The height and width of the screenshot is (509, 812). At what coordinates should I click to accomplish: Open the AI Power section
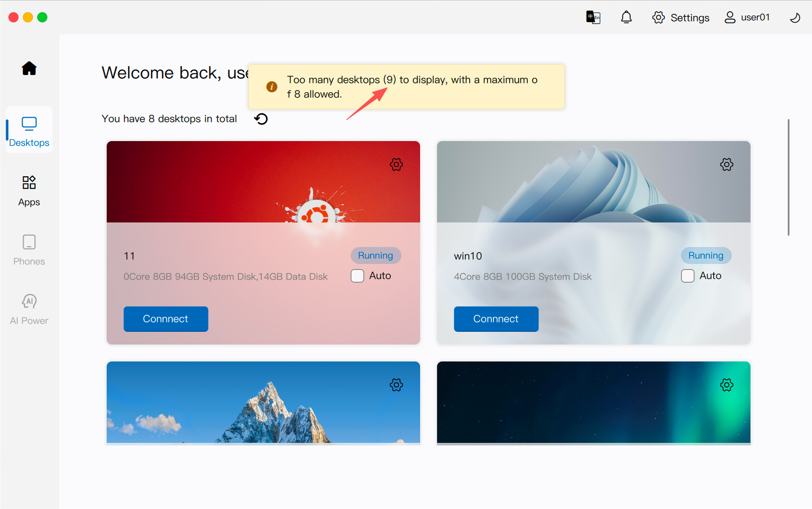point(29,309)
